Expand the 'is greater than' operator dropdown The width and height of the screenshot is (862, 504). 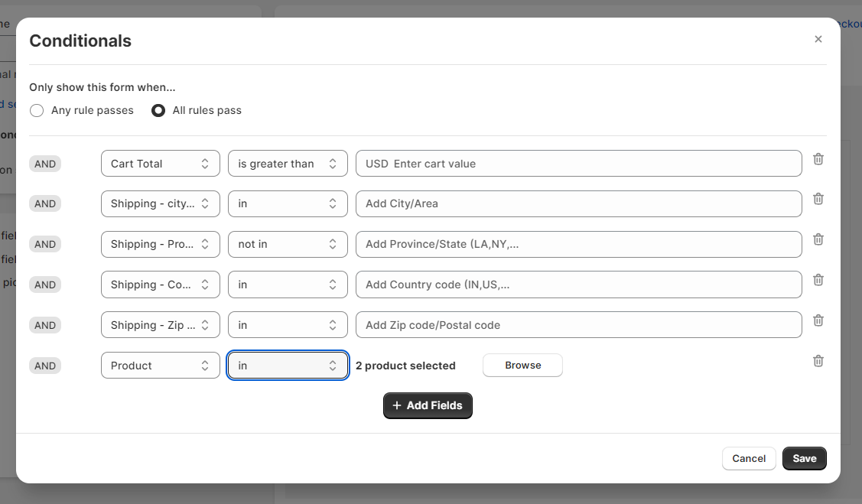[288, 164]
